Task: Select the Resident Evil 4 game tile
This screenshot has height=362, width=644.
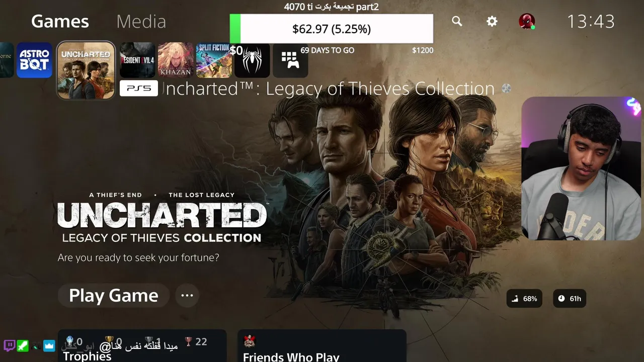Action: tap(137, 60)
